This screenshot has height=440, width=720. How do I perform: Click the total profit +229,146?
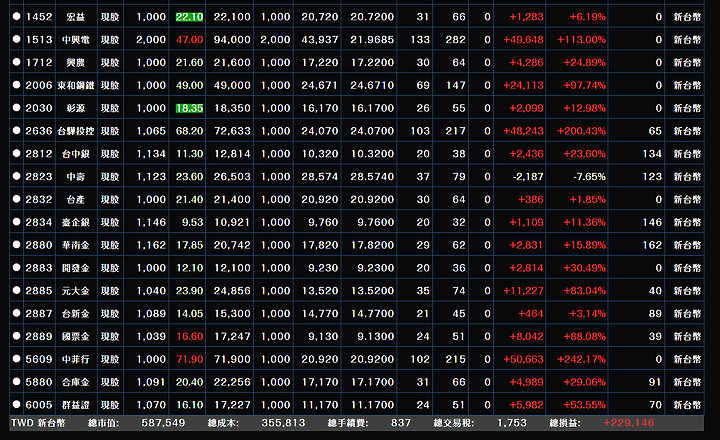point(629,423)
